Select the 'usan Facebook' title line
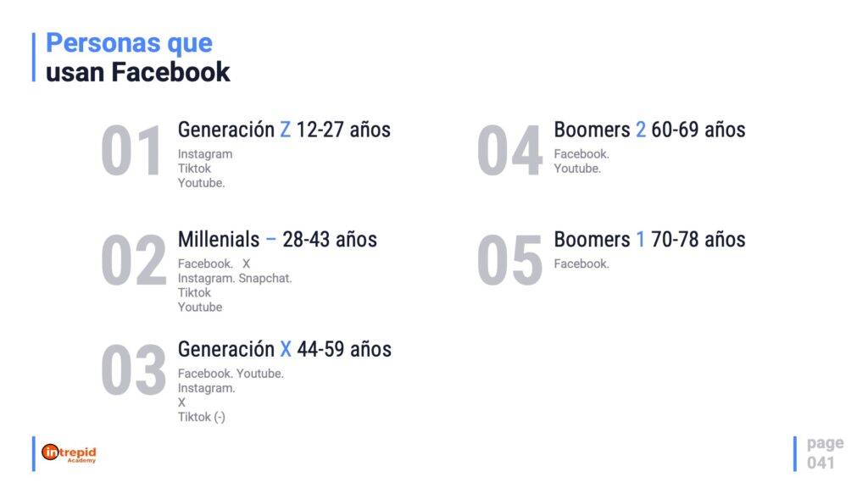 coord(137,72)
